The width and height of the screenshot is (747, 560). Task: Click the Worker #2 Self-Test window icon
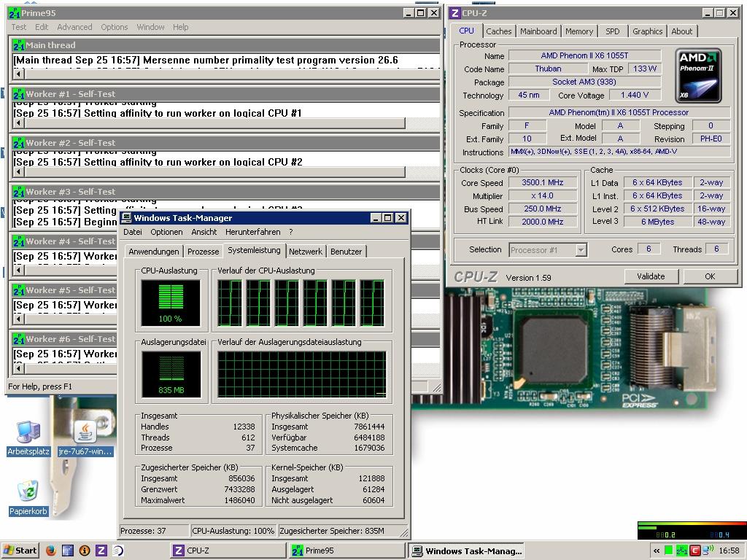[x=19, y=143]
